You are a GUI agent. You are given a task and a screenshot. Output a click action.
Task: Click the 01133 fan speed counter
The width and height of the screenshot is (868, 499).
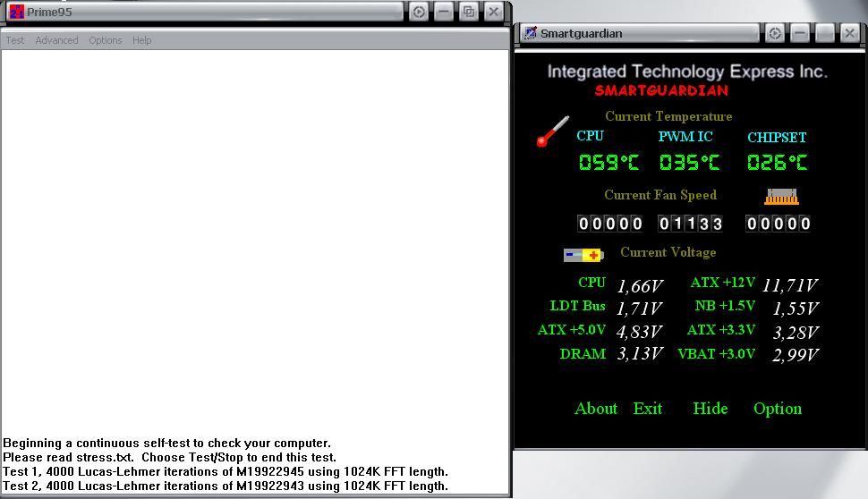pos(690,224)
